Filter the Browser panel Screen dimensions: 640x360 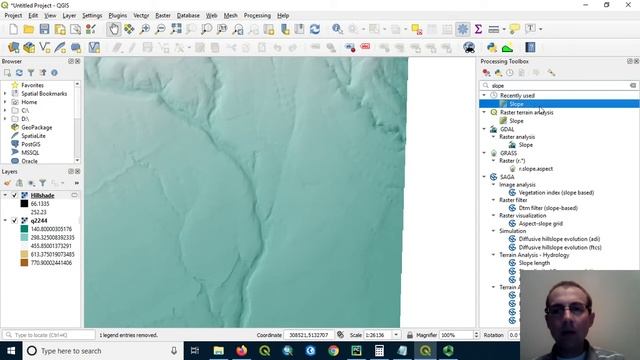point(31,73)
